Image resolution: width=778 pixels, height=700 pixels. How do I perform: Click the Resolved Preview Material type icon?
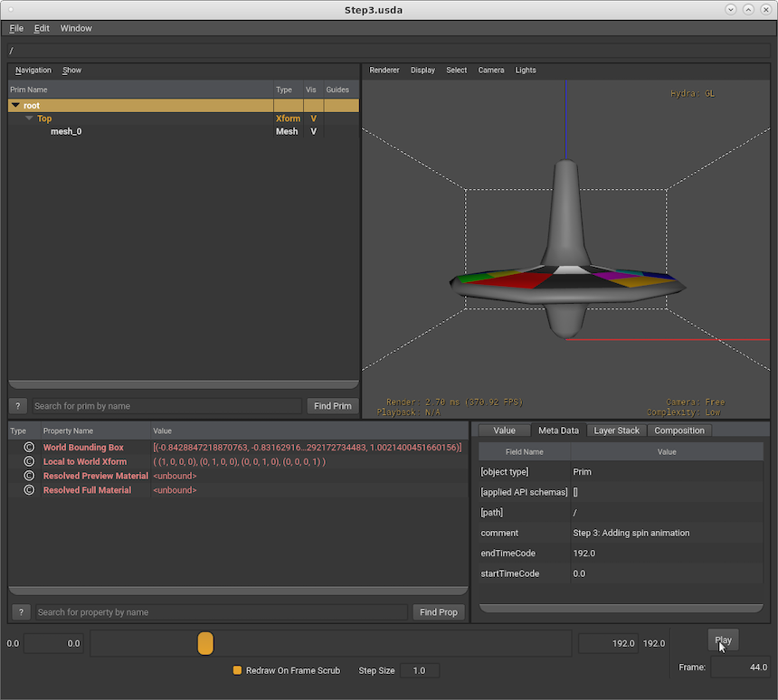(28, 476)
